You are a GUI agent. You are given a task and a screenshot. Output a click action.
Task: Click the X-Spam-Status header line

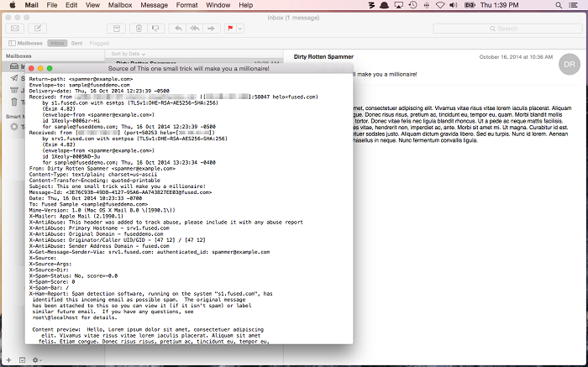click(74, 276)
